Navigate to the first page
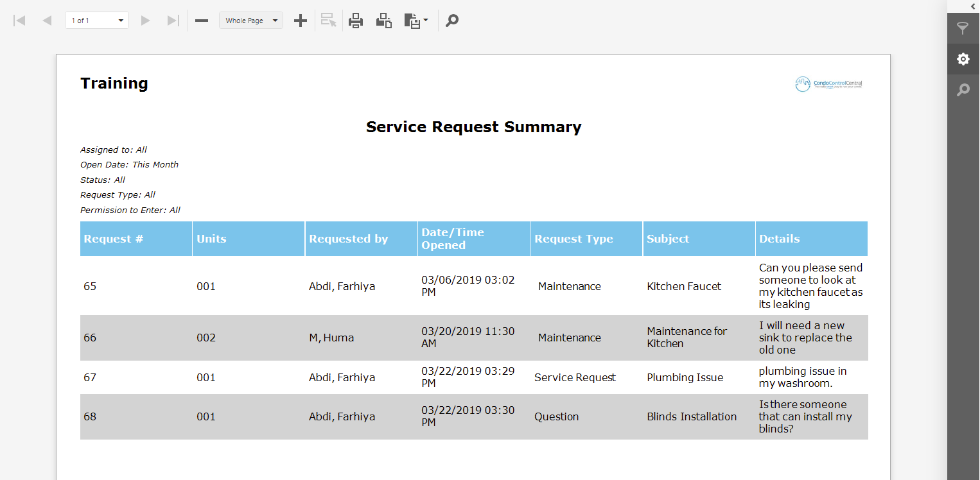The image size is (980, 480). tap(19, 20)
